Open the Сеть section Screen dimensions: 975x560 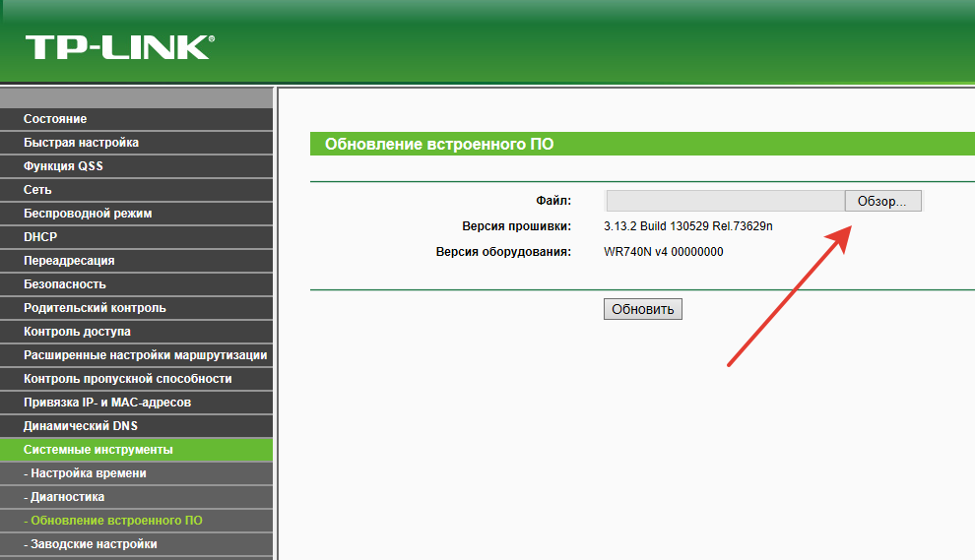[136, 190]
